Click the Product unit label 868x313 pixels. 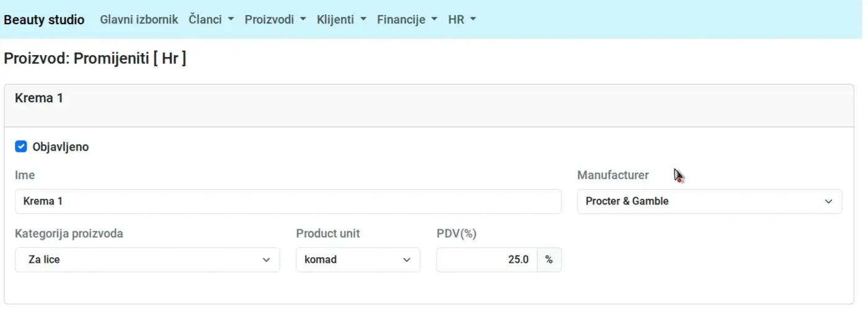tap(328, 234)
